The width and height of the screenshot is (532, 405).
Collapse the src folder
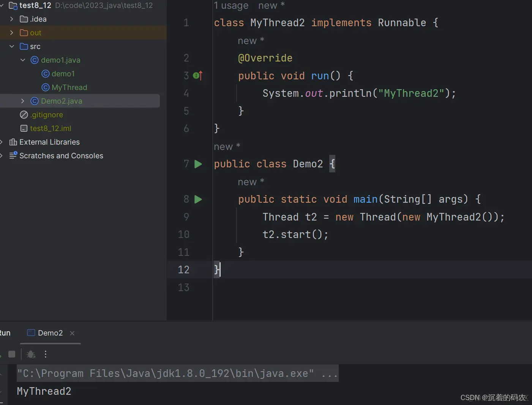[x=11, y=46]
